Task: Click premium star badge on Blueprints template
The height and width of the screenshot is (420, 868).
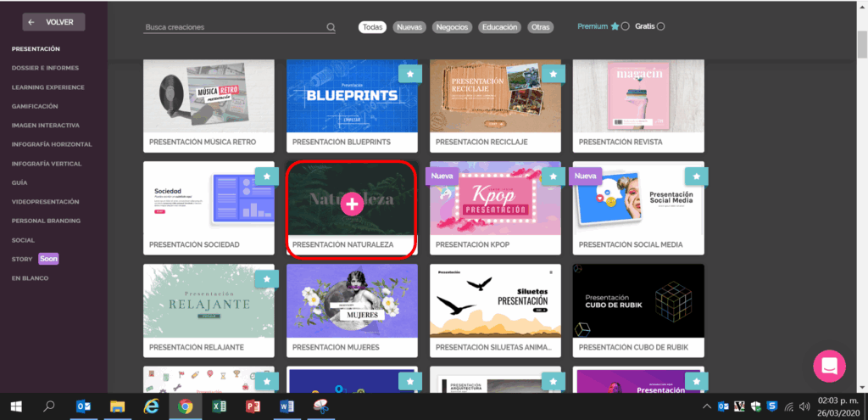Action: pos(409,75)
